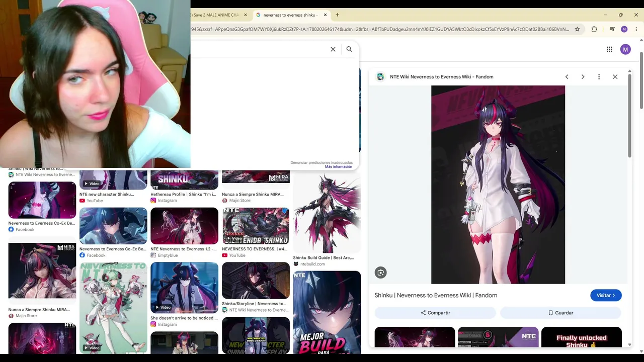
Task: Open 'Shinku Build Guide | Best Arc,...' result
Action: 324,258
